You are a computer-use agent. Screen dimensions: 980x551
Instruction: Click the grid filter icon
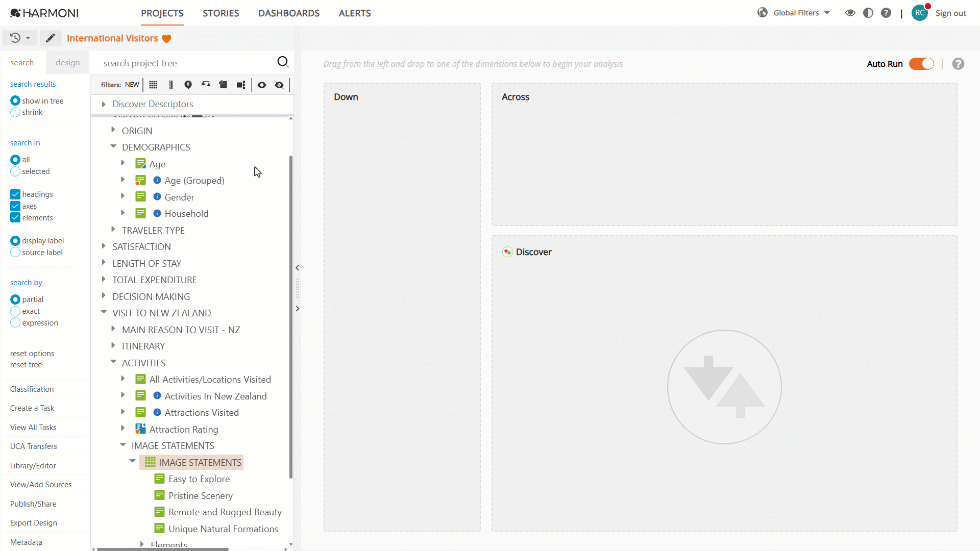coord(153,85)
